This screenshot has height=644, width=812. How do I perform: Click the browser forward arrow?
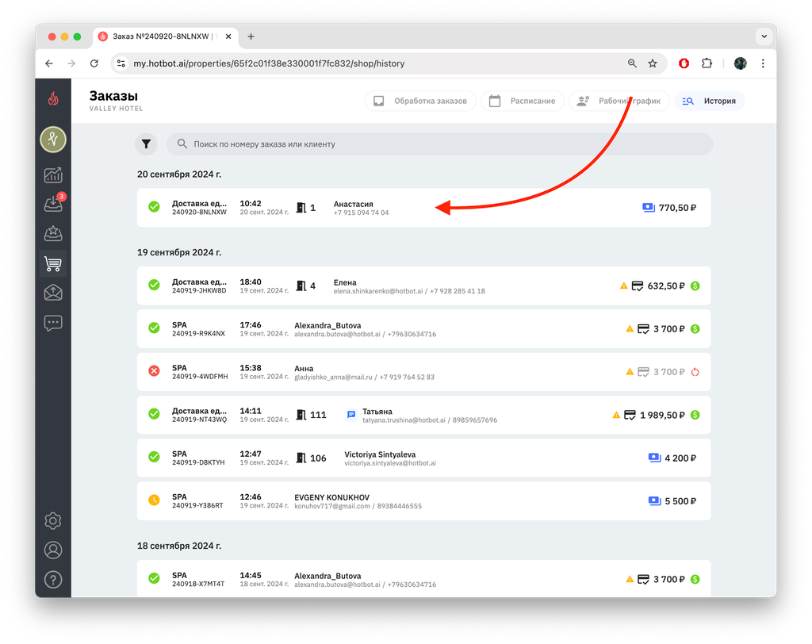pos(71,63)
